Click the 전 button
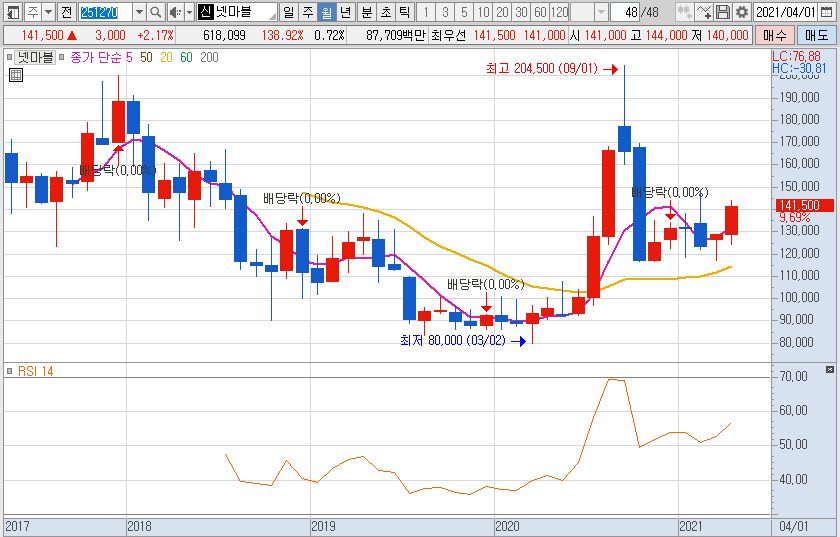Viewport: 840px width, 537px height. click(66, 12)
